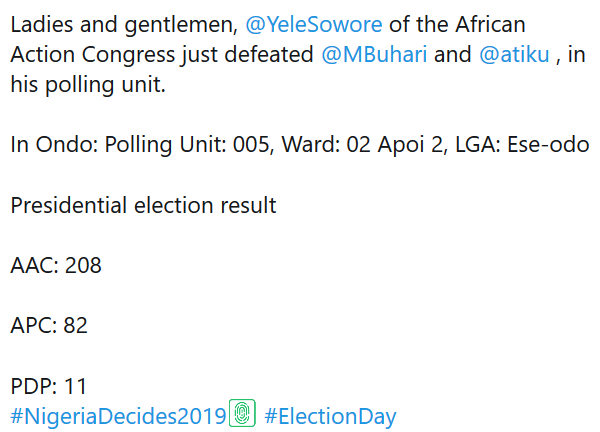The image size is (600, 432).
Task: Click the "AAC: 208" result line
Action: (56, 266)
